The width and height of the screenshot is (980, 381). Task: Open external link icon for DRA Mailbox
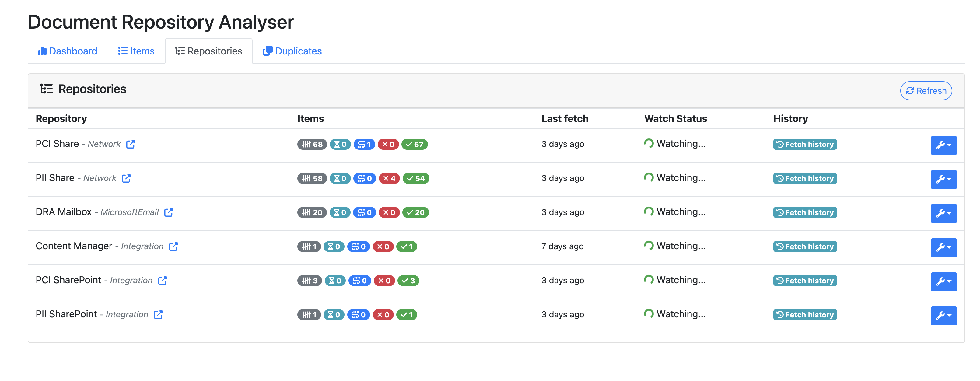tap(169, 212)
